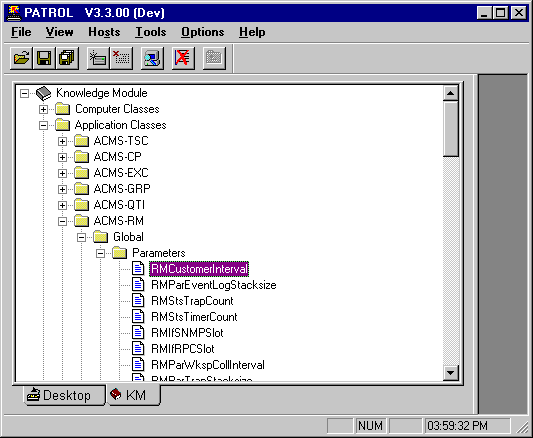Click the computer search toolbar icon
Image resolution: width=533 pixels, height=438 pixels.
152,58
